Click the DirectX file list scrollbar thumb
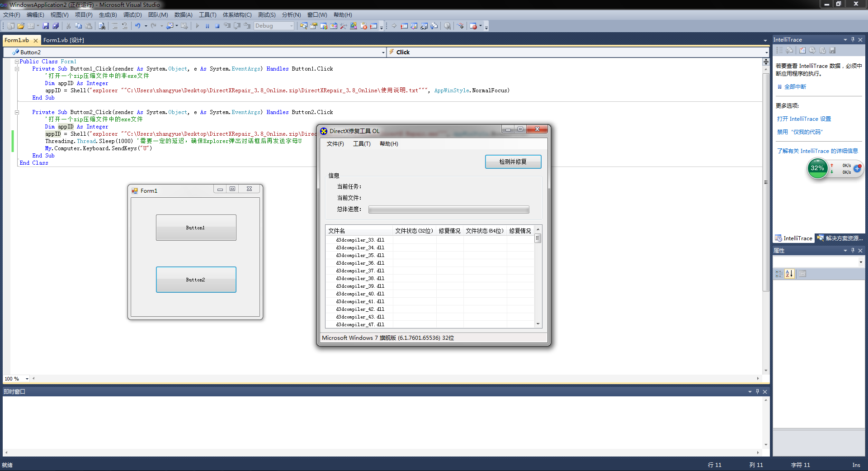This screenshot has height=471, width=868. pos(538,238)
